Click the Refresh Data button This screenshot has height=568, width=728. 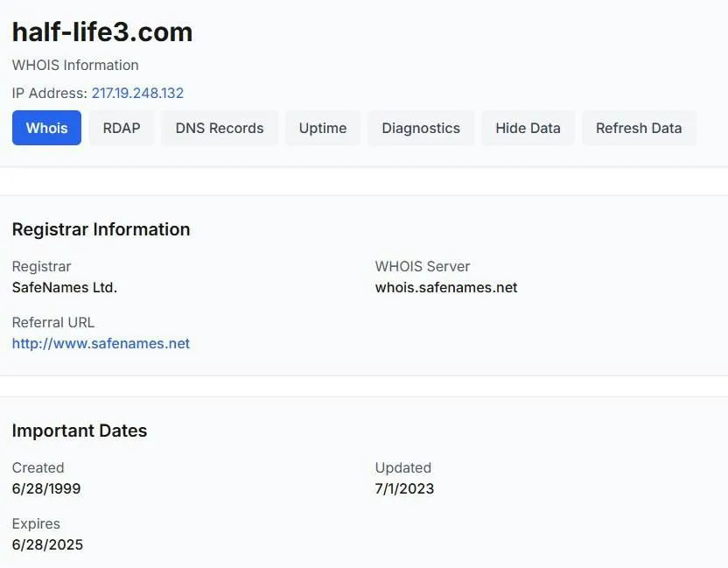(x=639, y=128)
